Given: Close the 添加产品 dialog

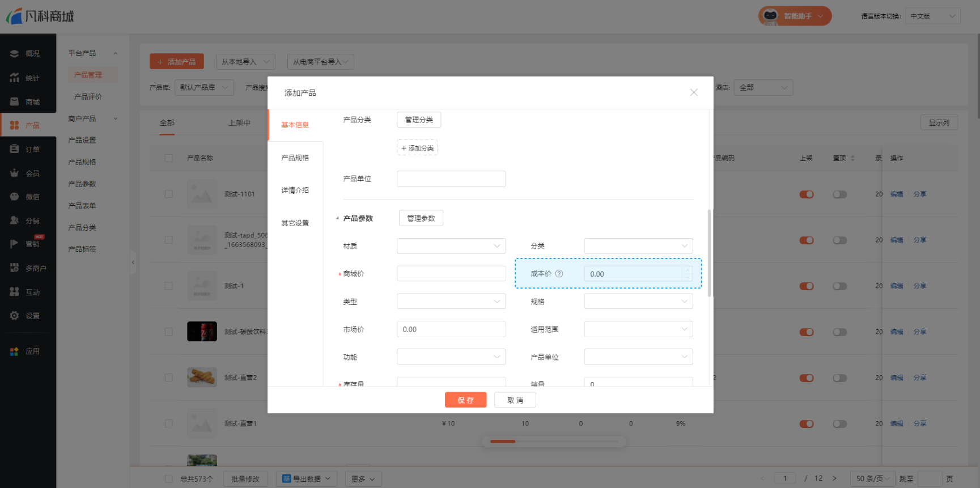Looking at the screenshot, I should pyautogui.click(x=694, y=92).
